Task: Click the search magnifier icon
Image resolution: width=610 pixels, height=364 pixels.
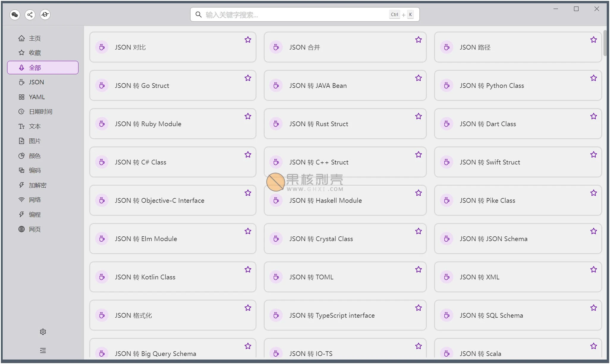Action: pyautogui.click(x=198, y=15)
